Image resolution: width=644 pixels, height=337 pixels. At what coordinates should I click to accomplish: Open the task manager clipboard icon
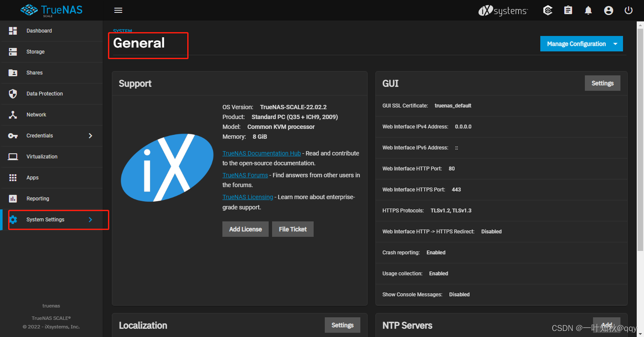[568, 10]
